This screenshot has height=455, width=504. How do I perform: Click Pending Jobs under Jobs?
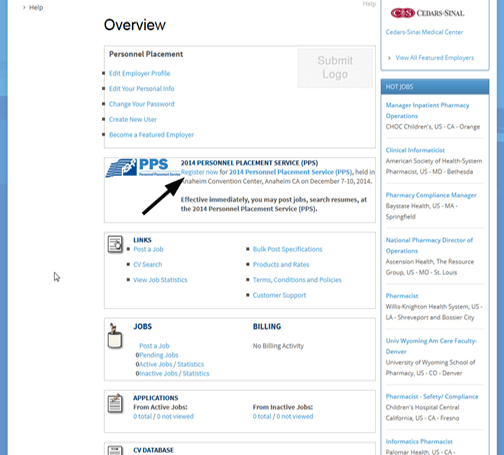click(159, 355)
